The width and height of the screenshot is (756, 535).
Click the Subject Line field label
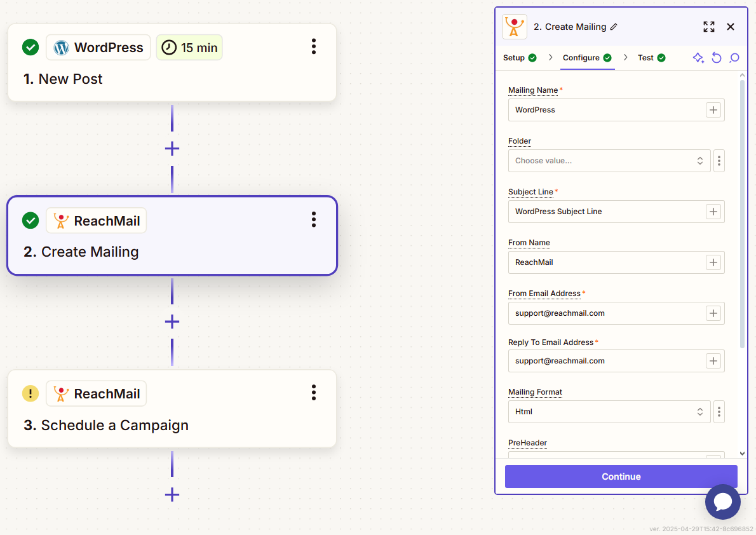(x=530, y=191)
